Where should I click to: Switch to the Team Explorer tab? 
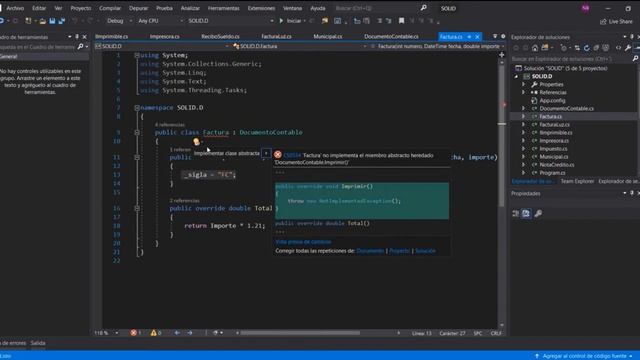tap(577, 181)
